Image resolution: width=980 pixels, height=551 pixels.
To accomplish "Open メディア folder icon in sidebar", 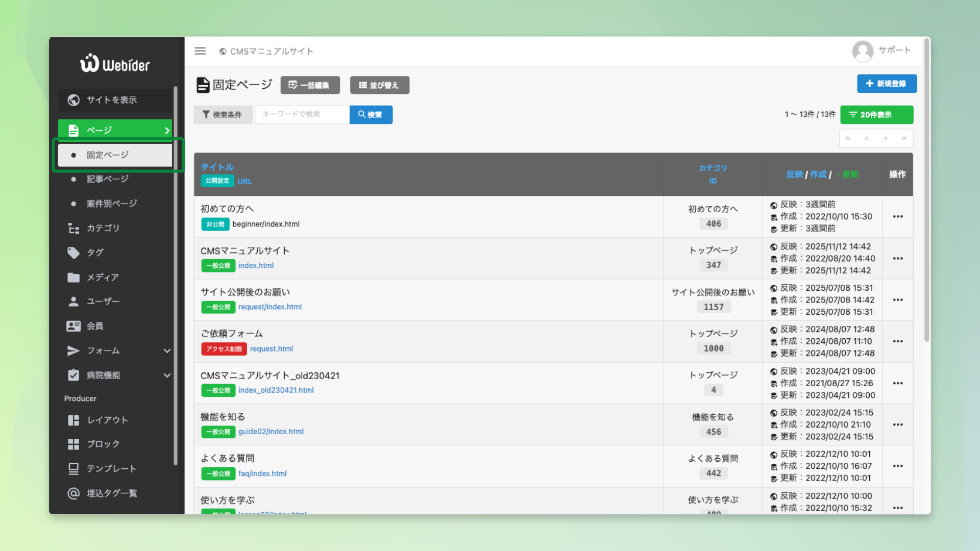I will 73,277.
